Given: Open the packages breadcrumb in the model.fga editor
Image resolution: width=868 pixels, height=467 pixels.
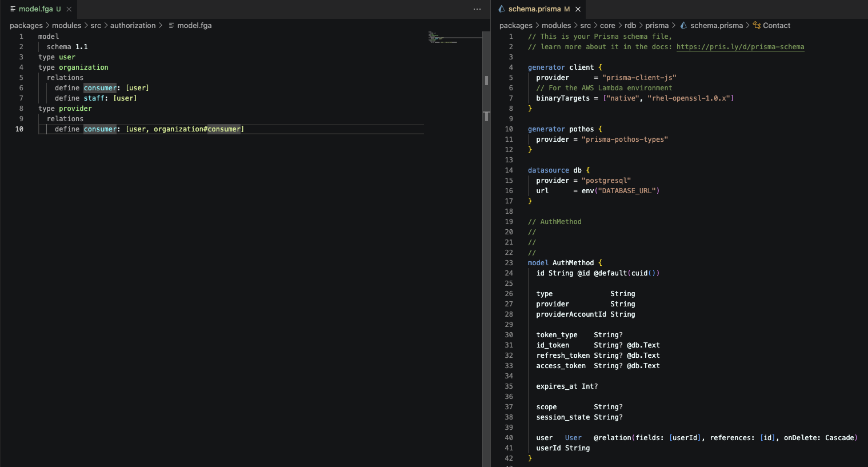Looking at the screenshot, I should pos(25,25).
